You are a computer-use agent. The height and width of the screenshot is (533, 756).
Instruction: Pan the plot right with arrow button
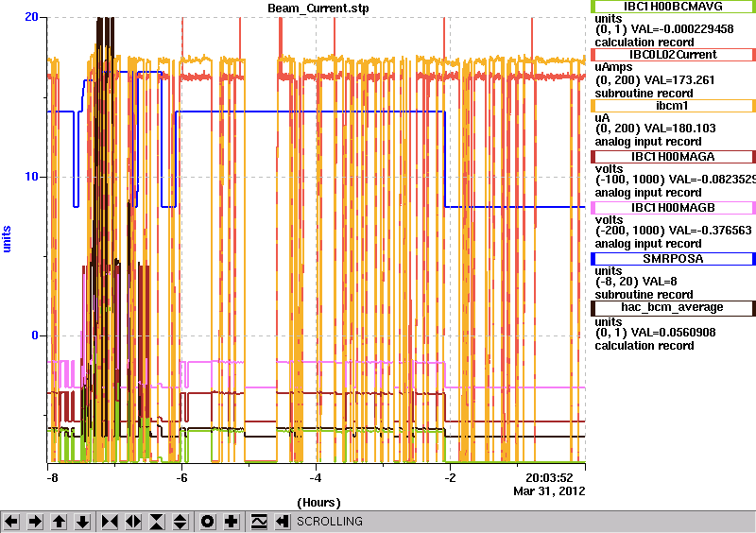(35, 522)
